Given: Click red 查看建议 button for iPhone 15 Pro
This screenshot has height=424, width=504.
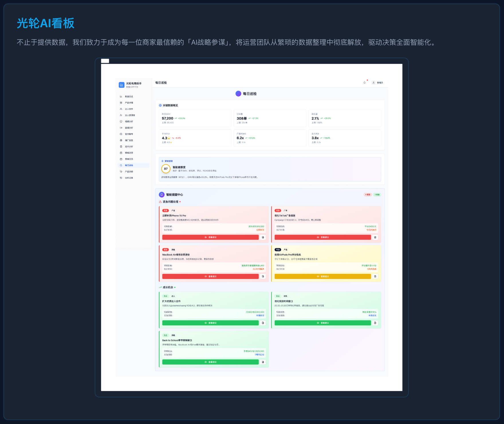Looking at the screenshot, I should tap(210, 237).
